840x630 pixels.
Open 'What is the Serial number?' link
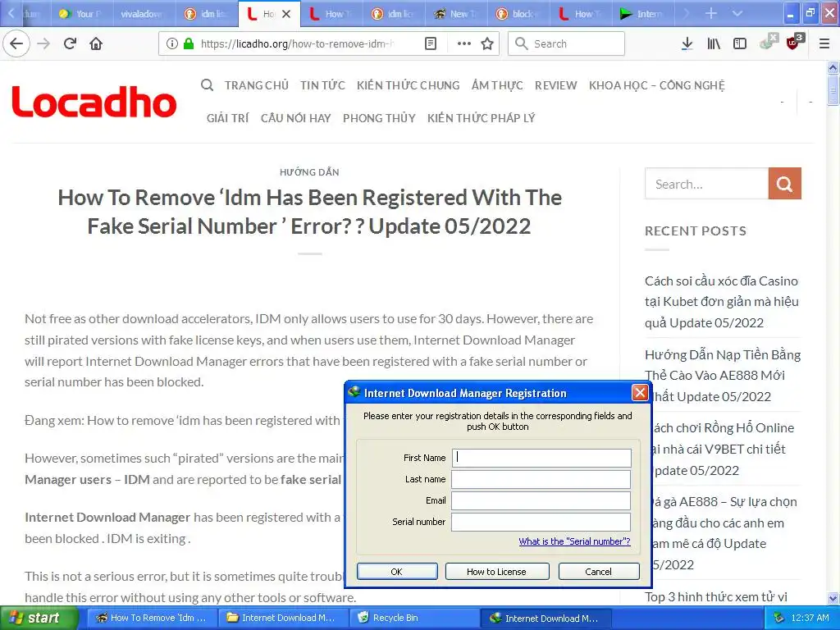tap(574, 541)
